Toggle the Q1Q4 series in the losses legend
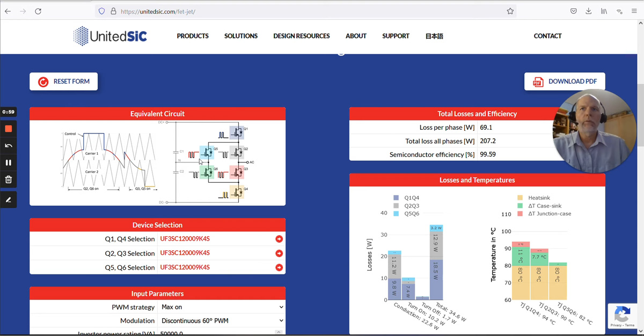 coord(404,197)
